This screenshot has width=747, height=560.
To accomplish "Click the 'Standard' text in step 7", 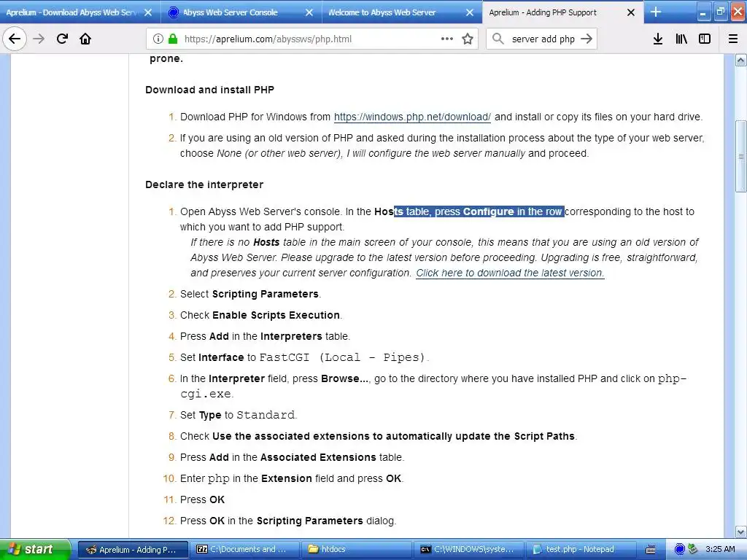I will point(266,415).
